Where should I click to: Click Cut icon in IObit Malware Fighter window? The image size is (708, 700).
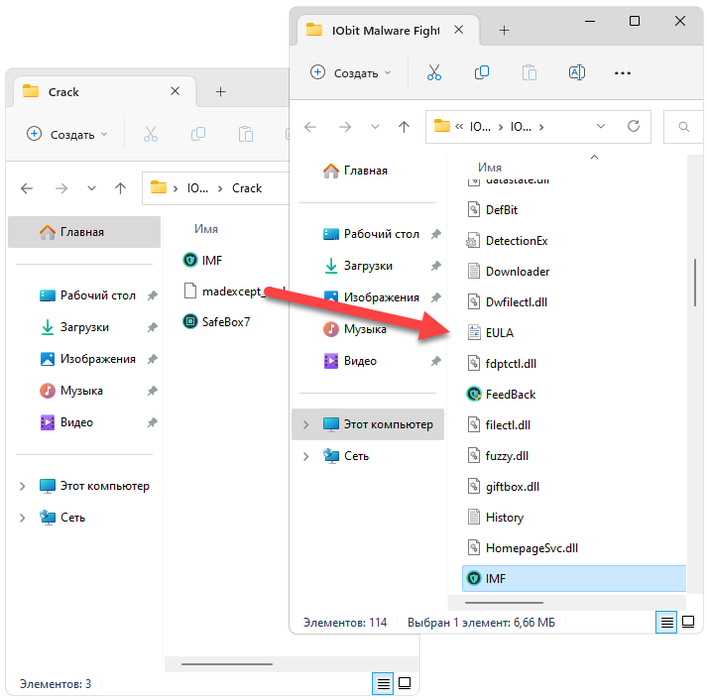click(x=434, y=73)
